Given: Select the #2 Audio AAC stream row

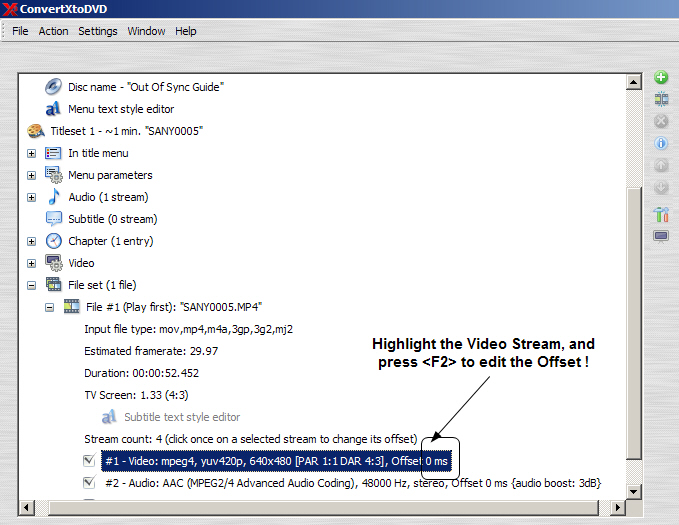Looking at the screenshot, I should (x=353, y=483).
